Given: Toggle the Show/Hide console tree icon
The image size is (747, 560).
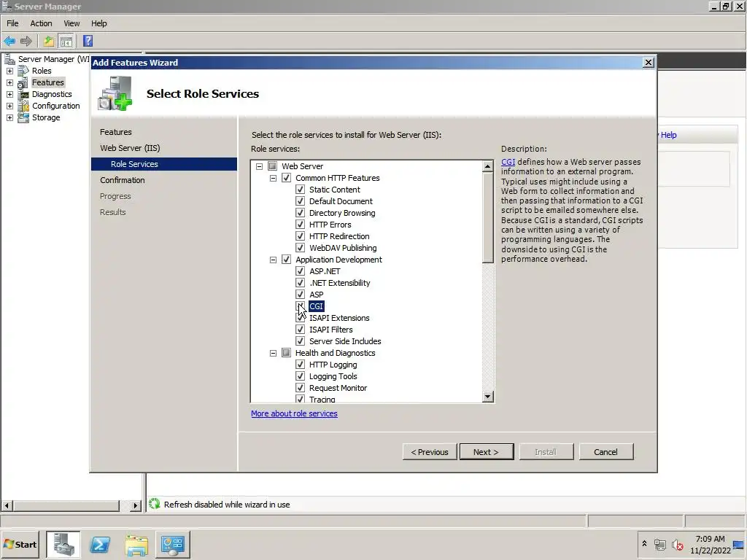Looking at the screenshot, I should coord(66,42).
